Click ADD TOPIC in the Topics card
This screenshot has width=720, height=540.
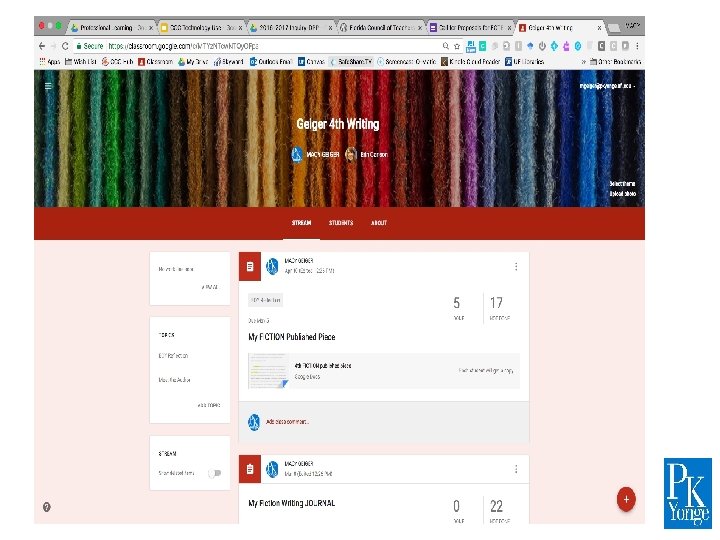click(208, 405)
